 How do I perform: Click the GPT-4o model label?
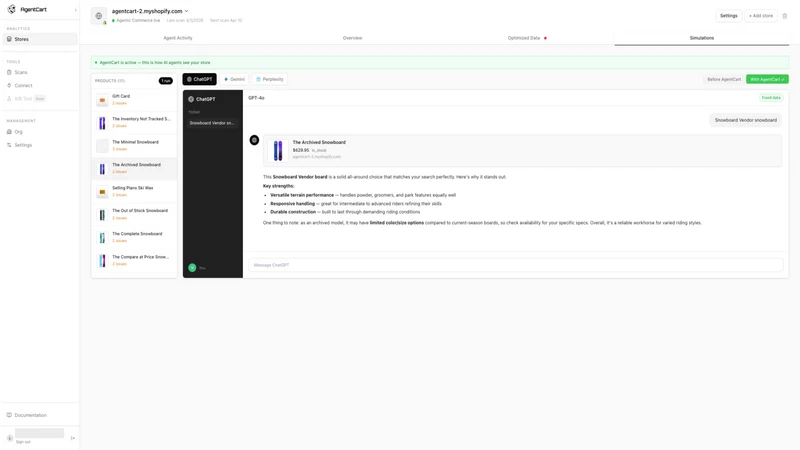pyautogui.click(x=256, y=98)
